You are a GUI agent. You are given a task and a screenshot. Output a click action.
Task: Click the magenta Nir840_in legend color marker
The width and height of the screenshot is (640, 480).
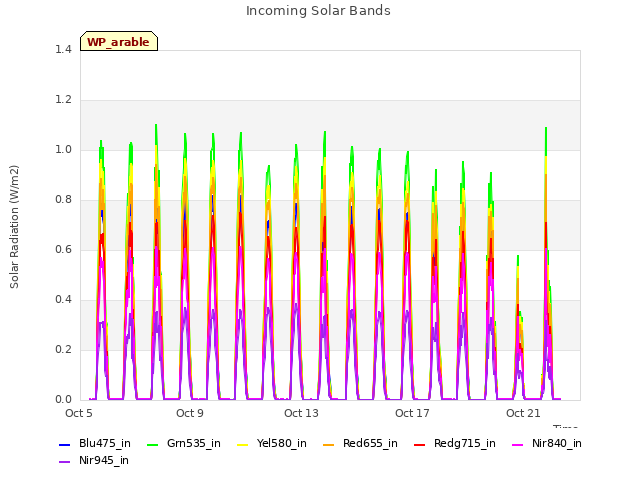pos(517,444)
